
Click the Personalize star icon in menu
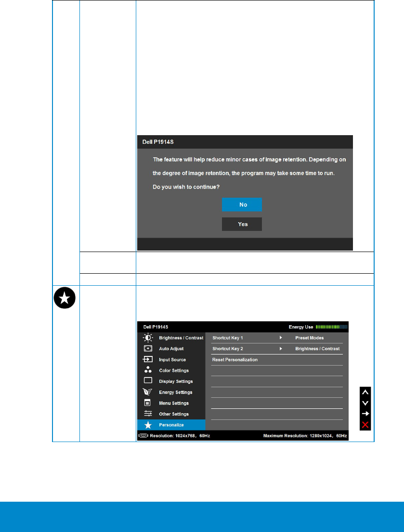[x=148, y=425]
